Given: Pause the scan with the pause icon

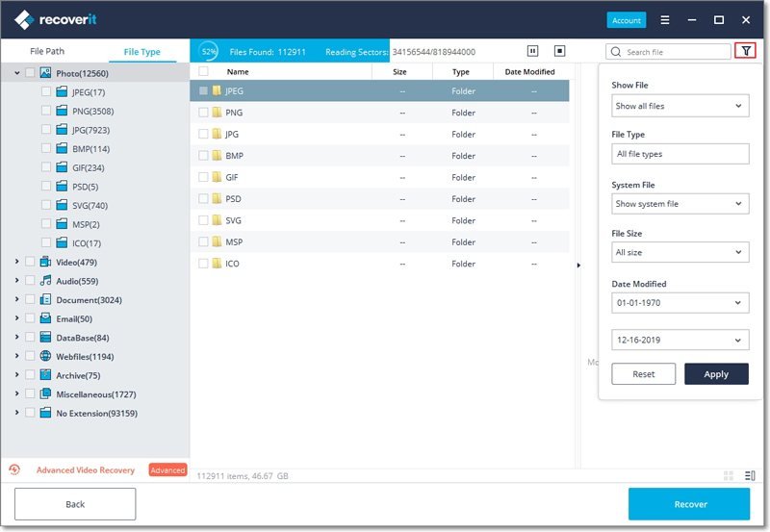Looking at the screenshot, I should pos(533,51).
